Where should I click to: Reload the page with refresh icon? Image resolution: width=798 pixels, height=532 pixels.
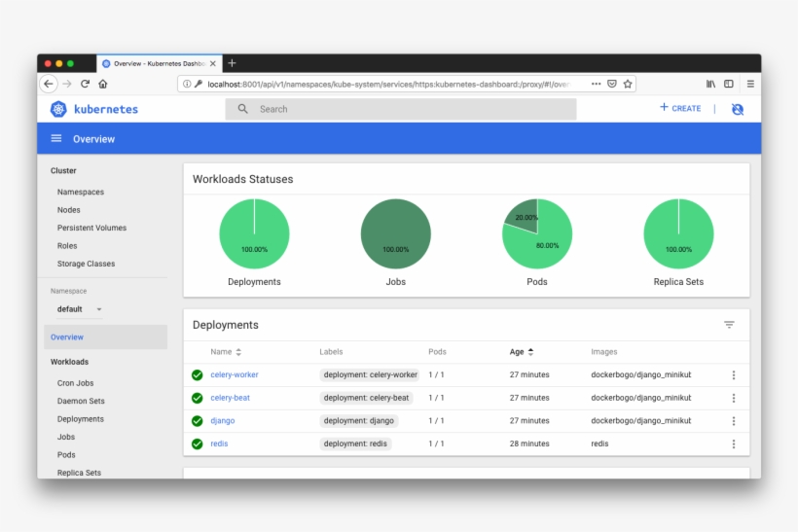click(85, 84)
